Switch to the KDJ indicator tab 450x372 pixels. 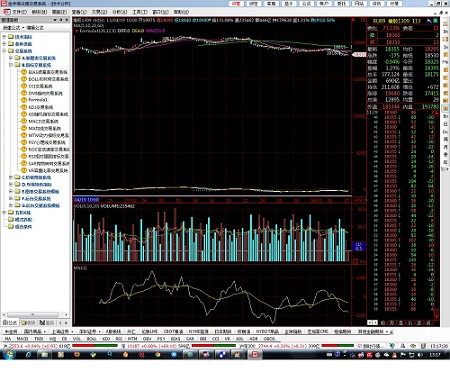coord(106,339)
